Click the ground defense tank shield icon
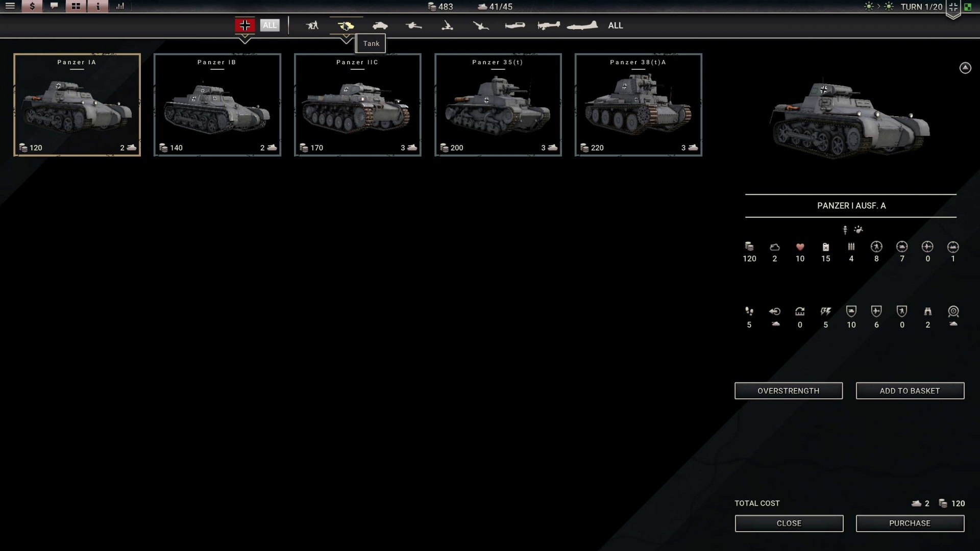 click(x=851, y=311)
